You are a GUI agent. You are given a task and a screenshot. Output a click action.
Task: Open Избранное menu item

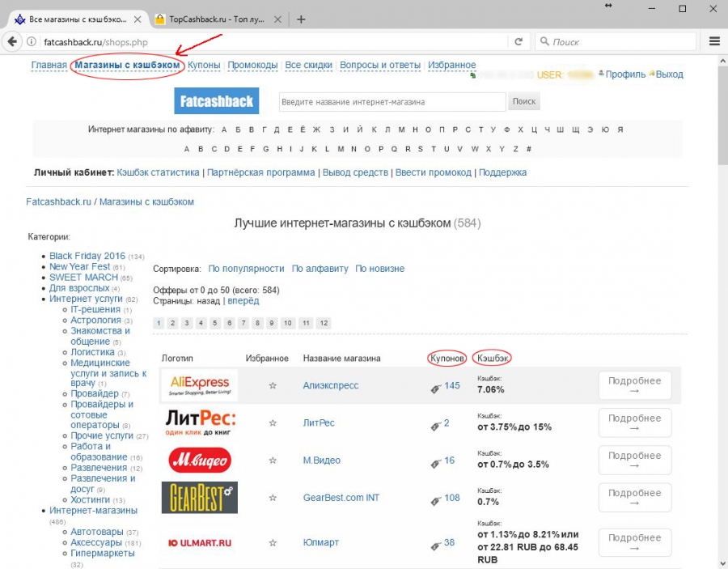(451, 65)
